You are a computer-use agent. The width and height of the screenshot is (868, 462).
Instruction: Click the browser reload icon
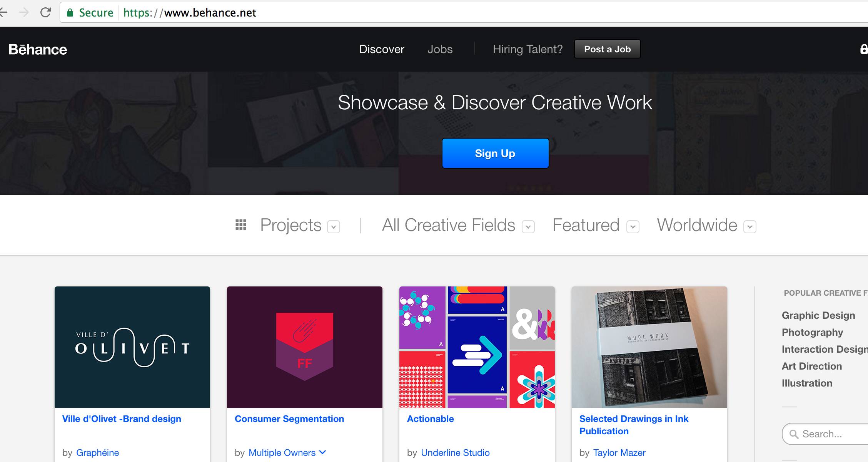click(x=45, y=12)
